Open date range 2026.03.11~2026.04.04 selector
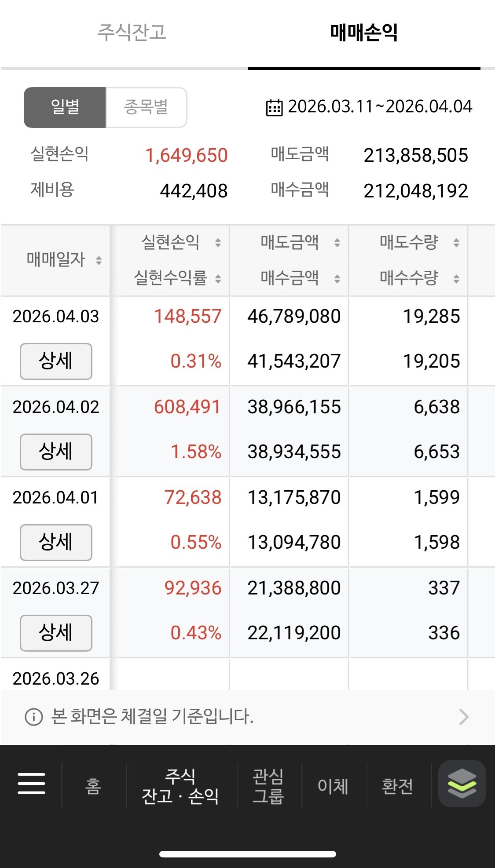Image resolution: width=495 pixels, height=868 pixels. [x=369, y=107]
